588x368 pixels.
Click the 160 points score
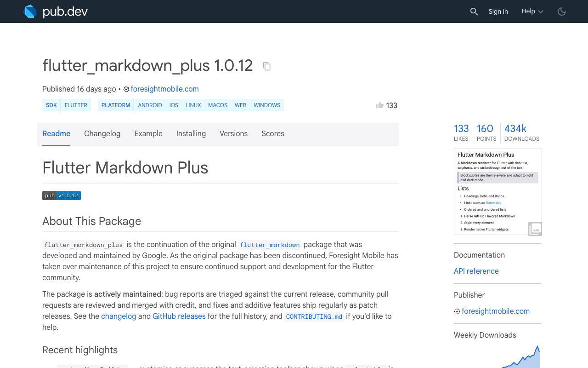486,132
